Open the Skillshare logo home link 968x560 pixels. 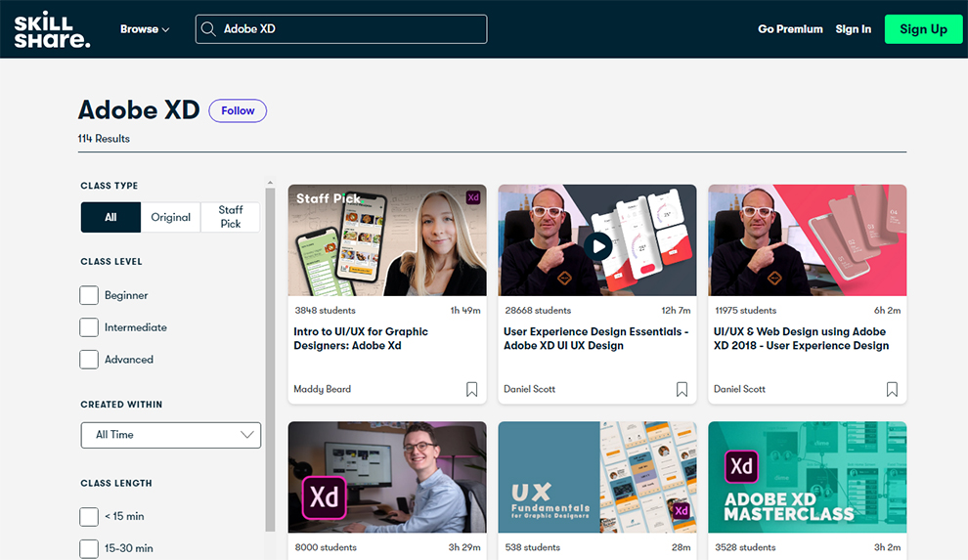[x=52, y=30]
